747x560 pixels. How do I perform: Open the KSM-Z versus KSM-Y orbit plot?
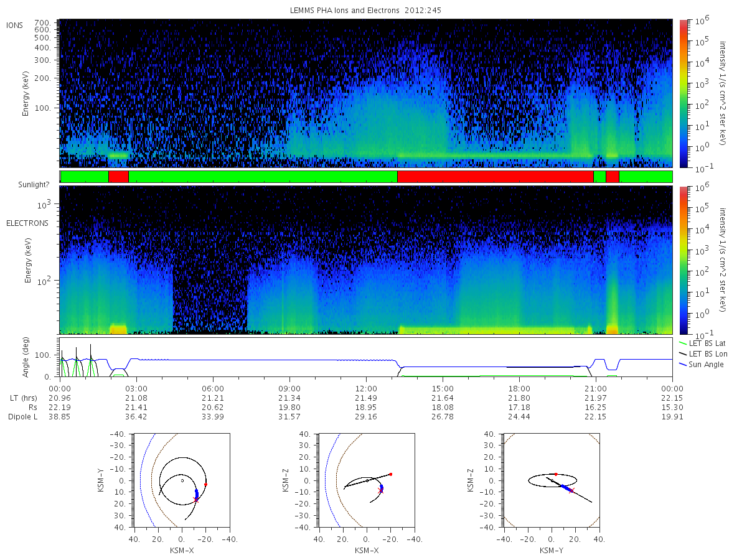(x=551, y=480)
